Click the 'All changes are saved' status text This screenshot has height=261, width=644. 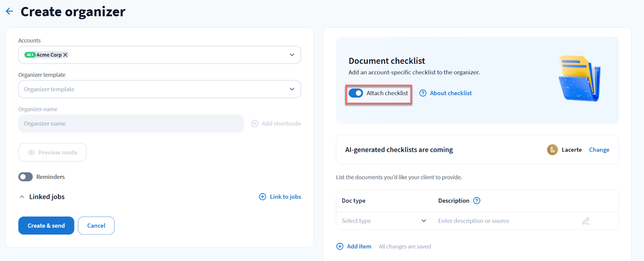coord(405,246)
